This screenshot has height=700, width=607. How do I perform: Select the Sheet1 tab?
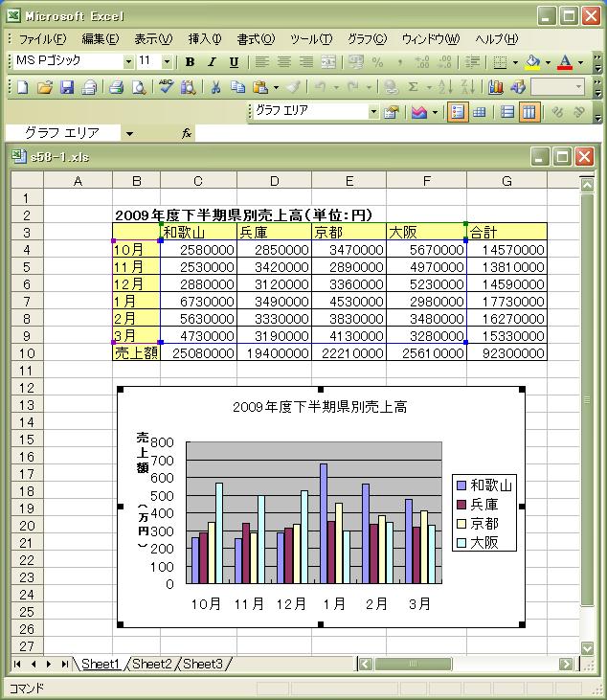pos(101,664)
